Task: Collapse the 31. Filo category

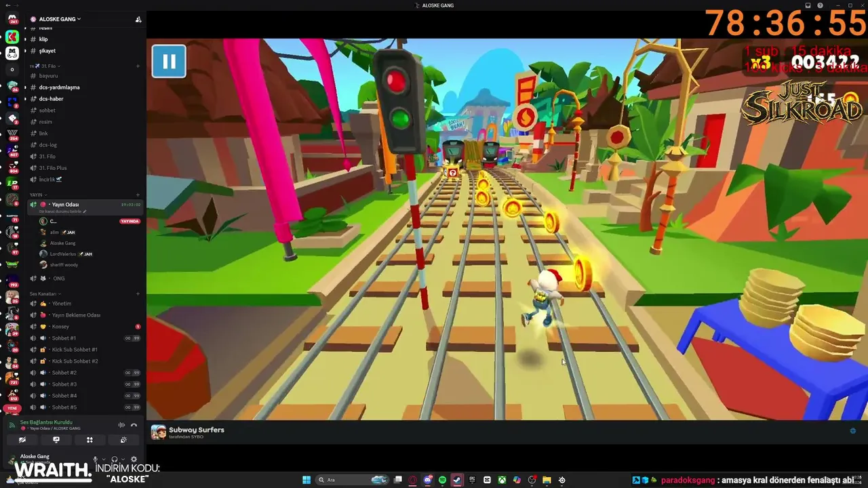Action: [x=50, y=66]
